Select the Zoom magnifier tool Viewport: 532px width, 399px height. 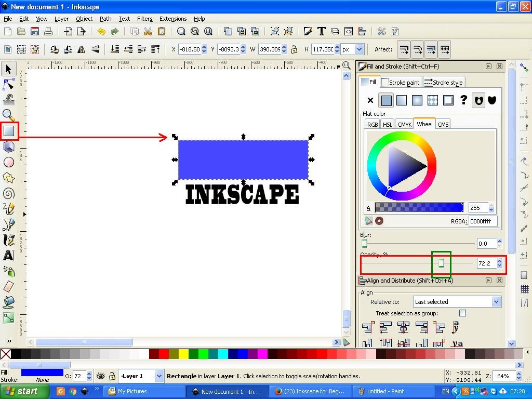[x=8, y=115]
